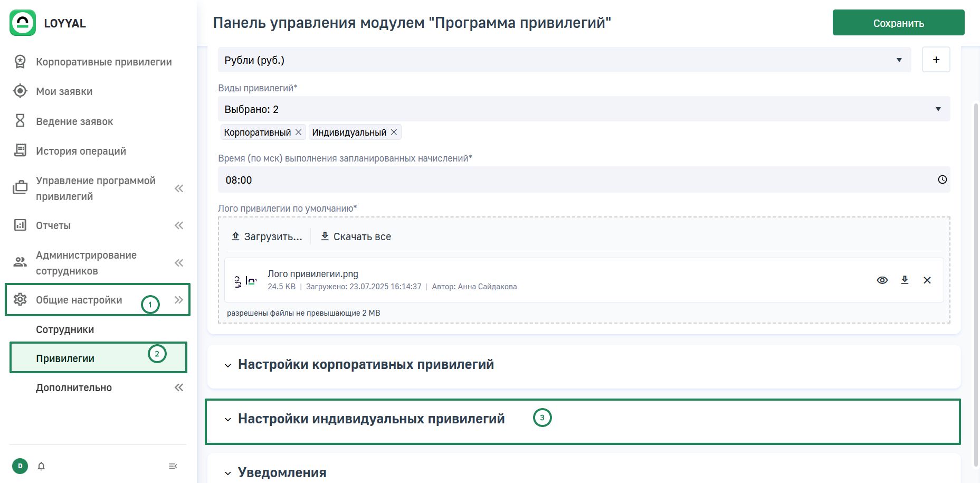Viewport: 980px width, 483px height.
Task: Open the Рубли (руб.) currency dropdown
Action: coord(564,60)
